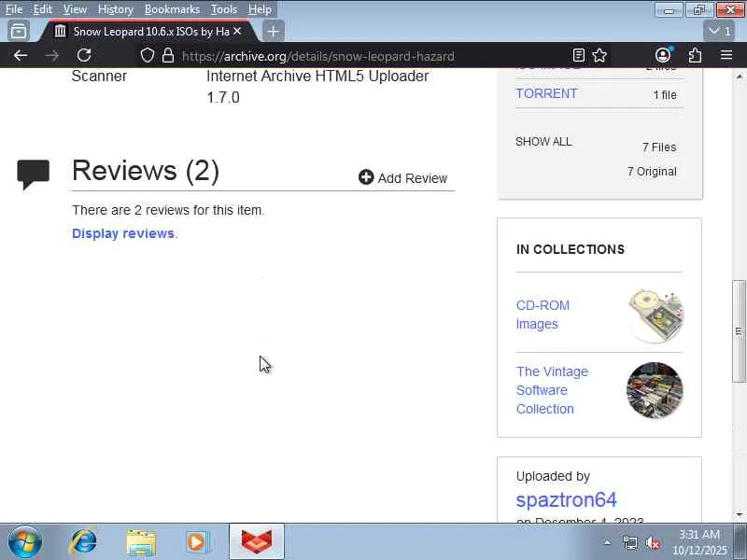Open the Tools menu
747x560 pixels.
point(224,9)
